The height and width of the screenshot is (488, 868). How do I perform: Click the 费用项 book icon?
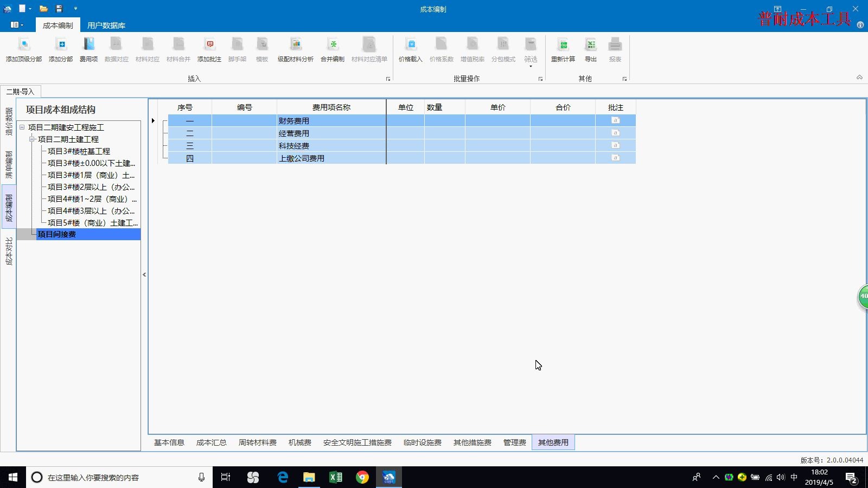pyautogui.click(x=89, y=44)
